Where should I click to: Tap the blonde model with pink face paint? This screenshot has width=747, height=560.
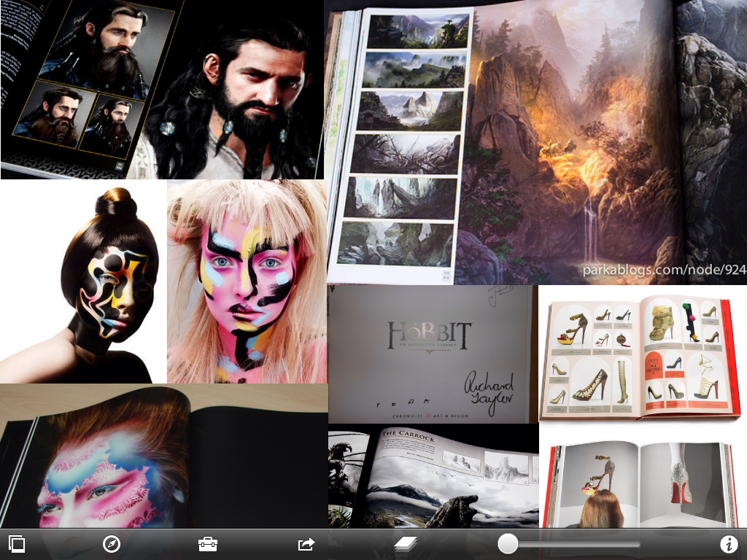coord(247,281)
